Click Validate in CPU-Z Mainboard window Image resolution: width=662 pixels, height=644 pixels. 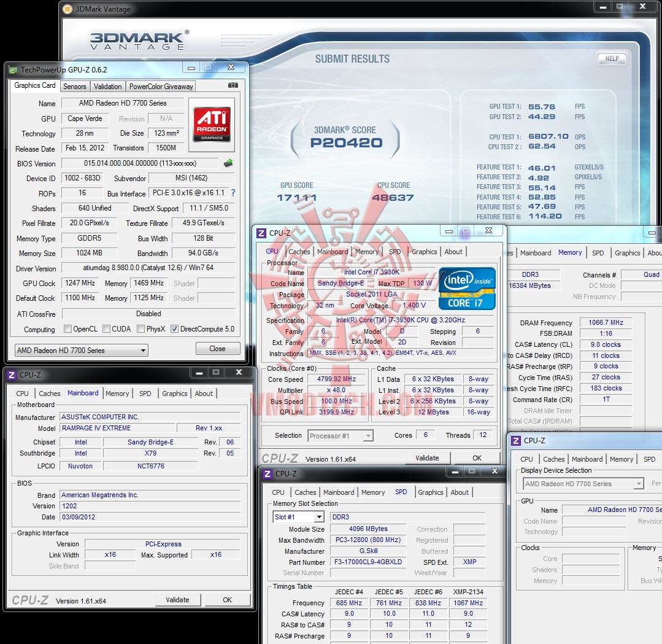(x=177, y=600)
